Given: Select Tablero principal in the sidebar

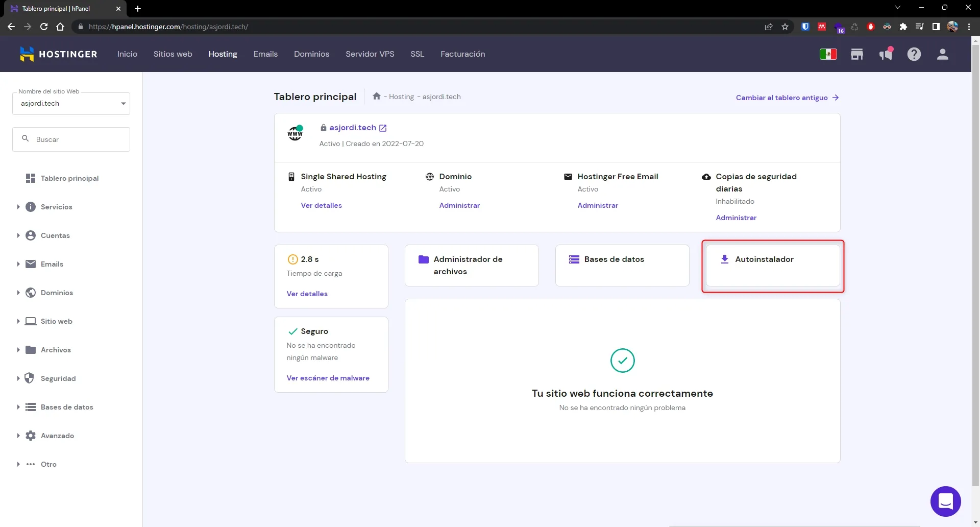Looking at the screenshot, I should click(x=71, y=178).
